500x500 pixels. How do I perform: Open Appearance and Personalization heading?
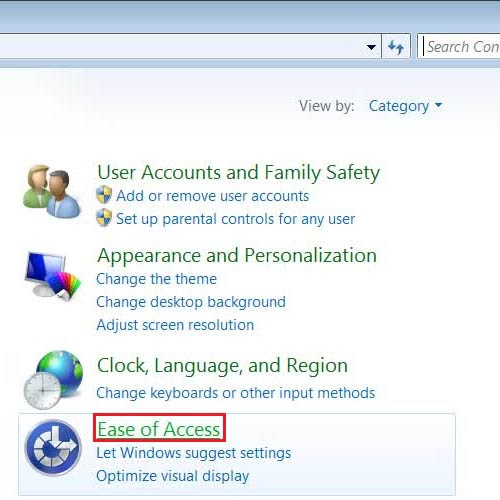pyautogui.click(x=237, y=256)
